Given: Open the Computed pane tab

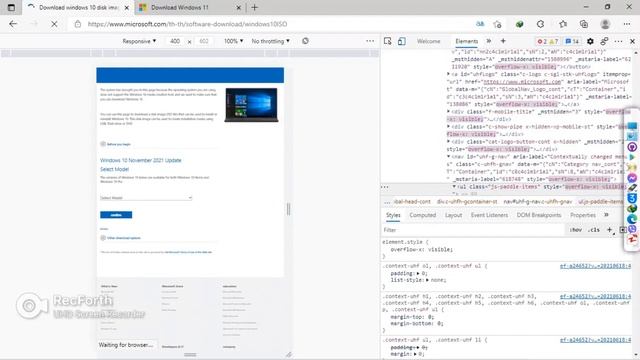Looking at the screenshot, I should pos(422,215).
